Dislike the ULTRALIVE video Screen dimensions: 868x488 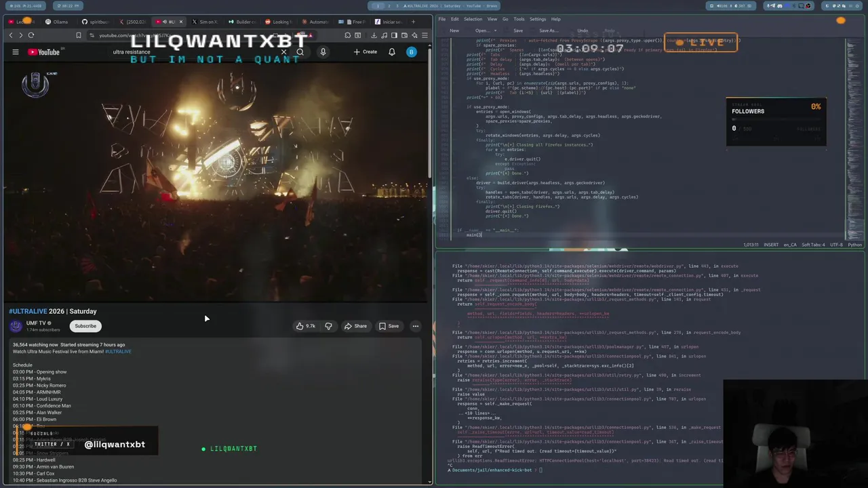(x=328, y=326)
